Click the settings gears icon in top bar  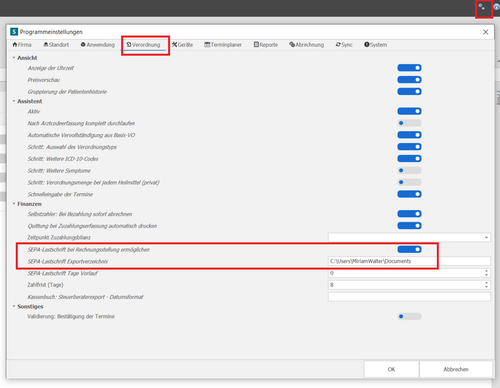[482, 7]
